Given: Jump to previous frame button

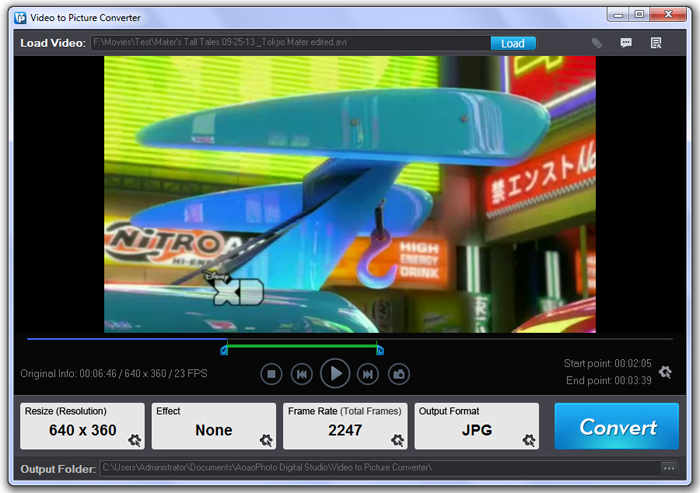Looking at the screenshot, I should click(x=302, y=374).
